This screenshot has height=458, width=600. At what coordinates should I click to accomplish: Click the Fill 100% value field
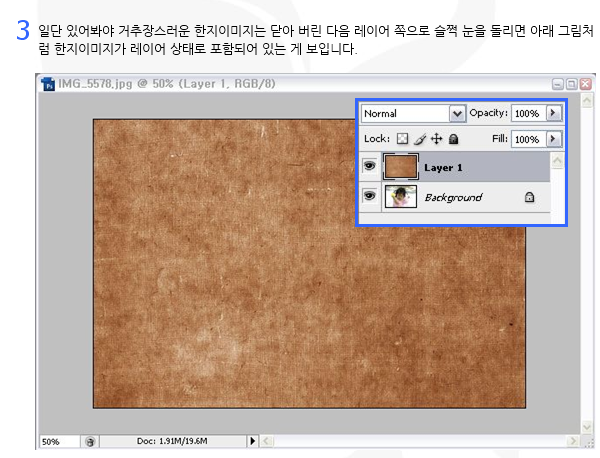(528, 139)
